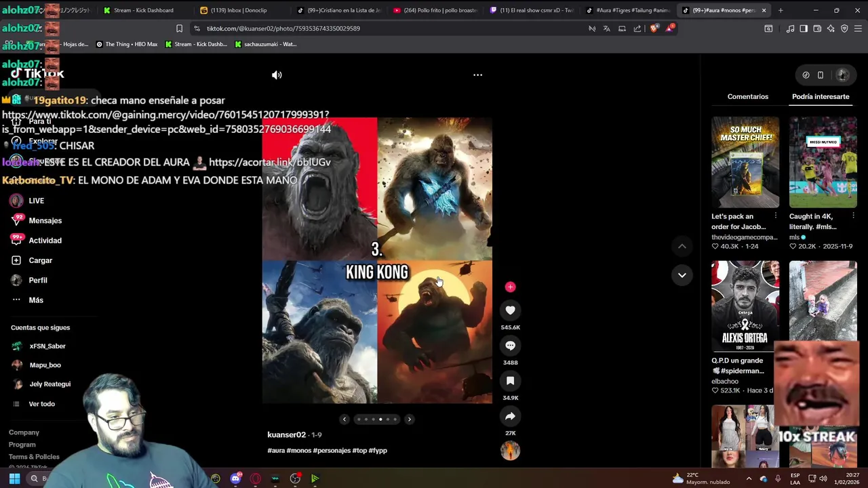
Task: Open Opera GX from the taskbar
Action: click(256, 479)
